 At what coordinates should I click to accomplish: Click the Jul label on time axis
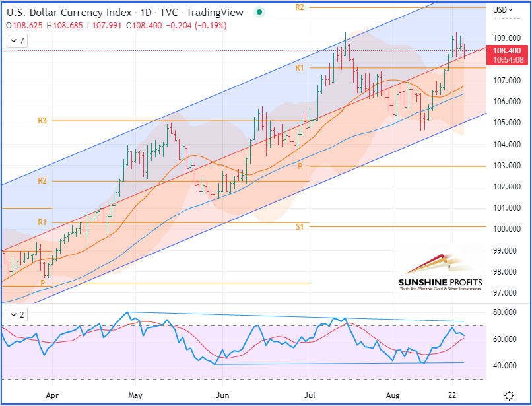pos(310,395)
